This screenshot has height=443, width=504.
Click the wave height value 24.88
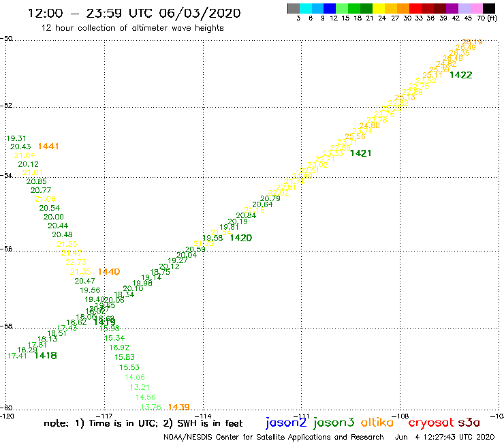click(x=369, y=125)
